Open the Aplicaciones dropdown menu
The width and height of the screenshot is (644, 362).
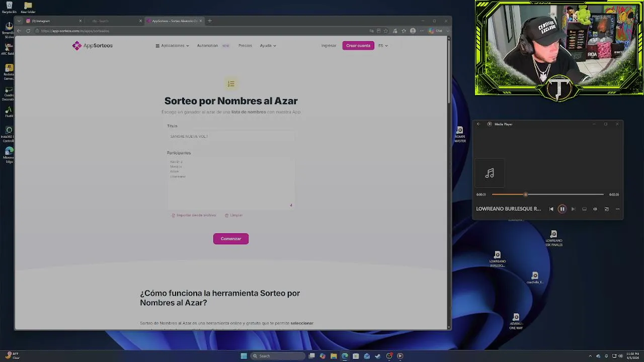click(x=172, y=46)
